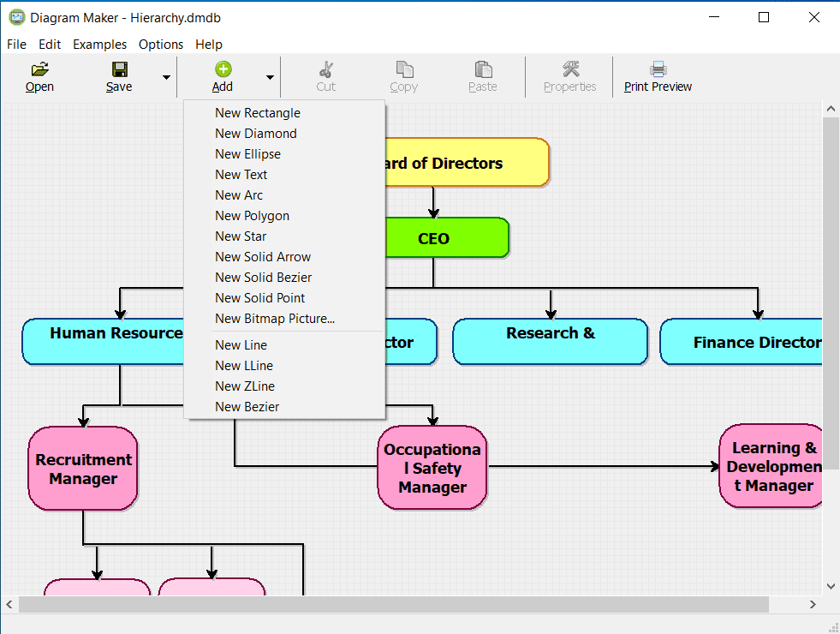Select the Occupational Safety Manager box
Viewport: 840px width, 634px height.
pyautogui.click(x=432, y=468)
